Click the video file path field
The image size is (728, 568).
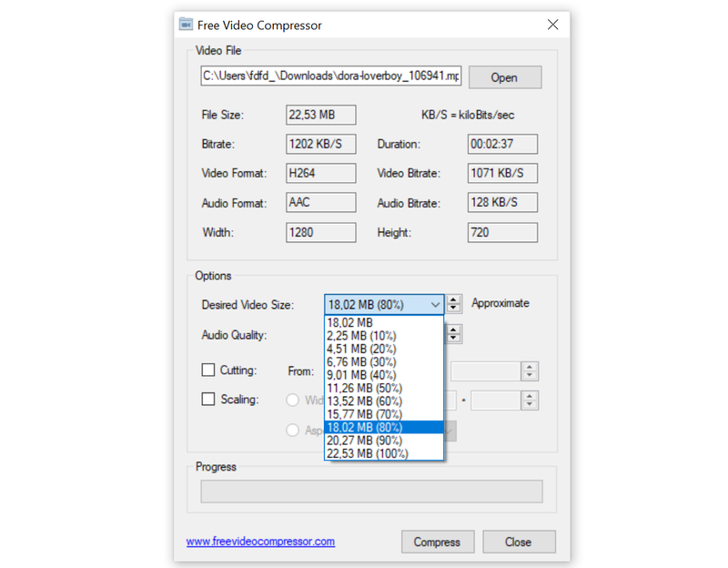point(331,76)
